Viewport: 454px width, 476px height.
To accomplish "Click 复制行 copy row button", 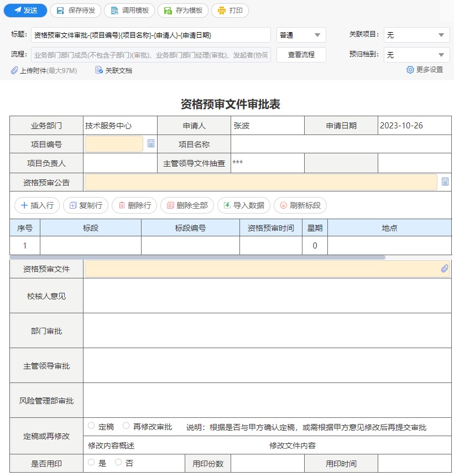I will [86, 205].
